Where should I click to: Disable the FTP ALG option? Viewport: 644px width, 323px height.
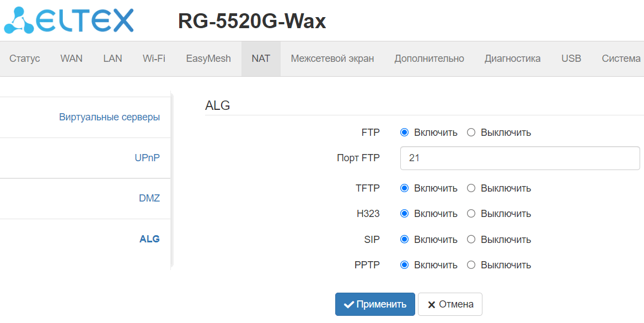[x=471, y=133]
